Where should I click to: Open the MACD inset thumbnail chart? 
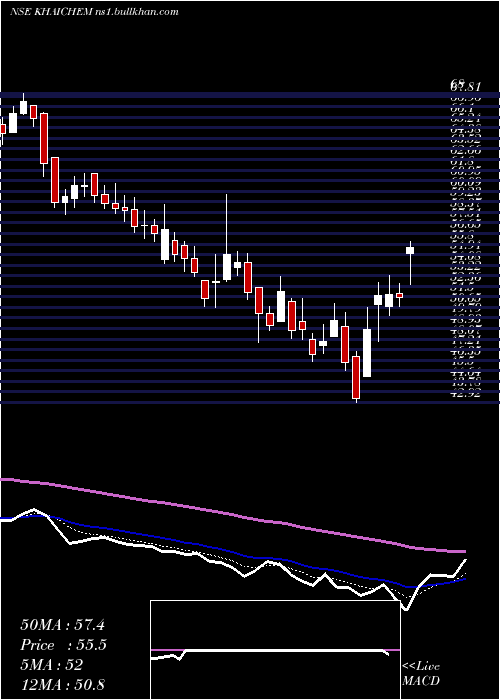pyautogui.click(x=275, y=650)
